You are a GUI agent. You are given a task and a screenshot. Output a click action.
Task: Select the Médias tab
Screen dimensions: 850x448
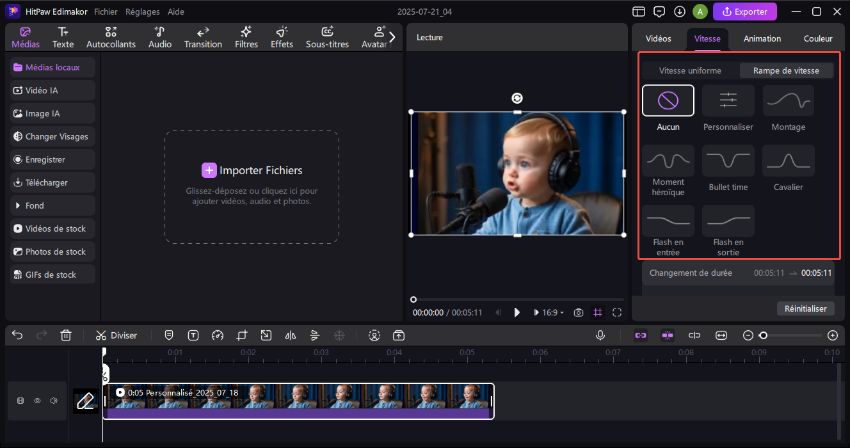[x=25, y=37]
